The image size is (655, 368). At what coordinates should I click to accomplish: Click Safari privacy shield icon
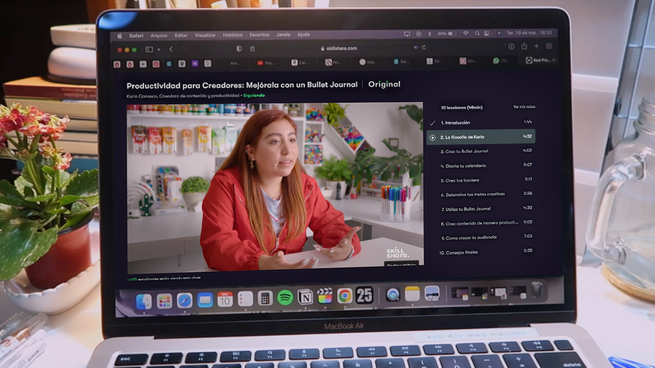coord(239,49)
